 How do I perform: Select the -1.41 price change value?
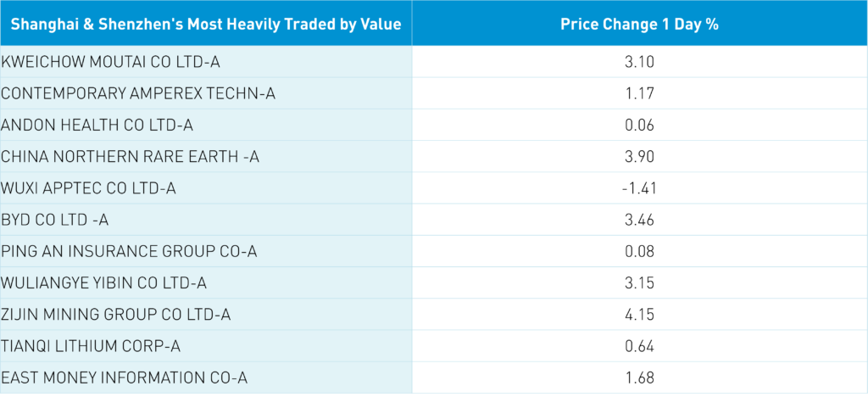pos(639,188)
